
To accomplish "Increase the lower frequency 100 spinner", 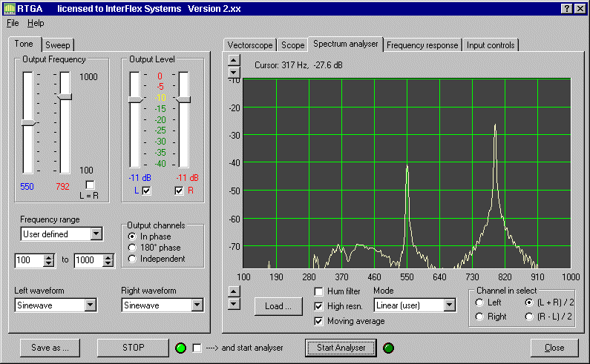I will 49,257.
